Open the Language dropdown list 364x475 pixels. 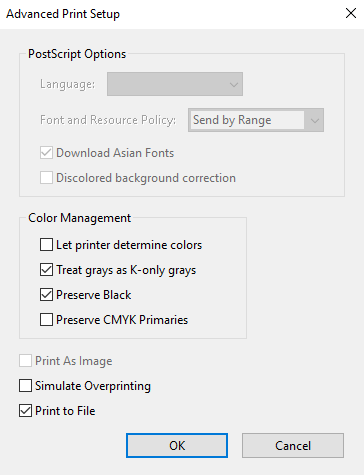click(175, 84)
